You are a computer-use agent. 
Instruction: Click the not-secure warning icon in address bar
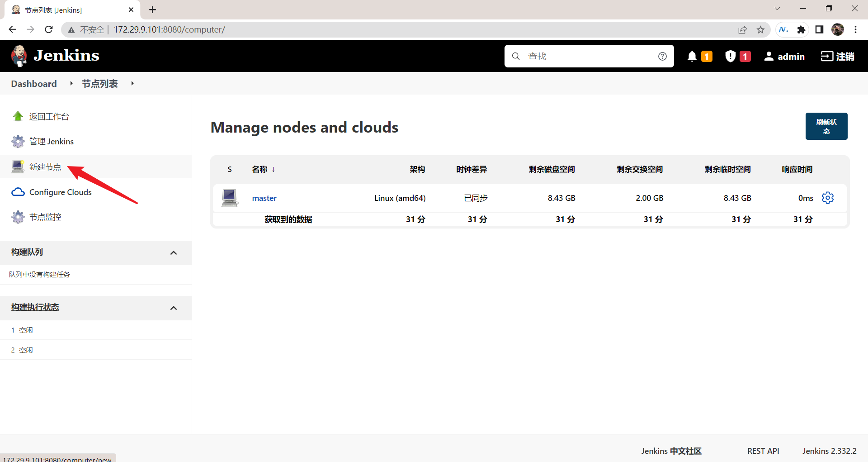[71, 30]
